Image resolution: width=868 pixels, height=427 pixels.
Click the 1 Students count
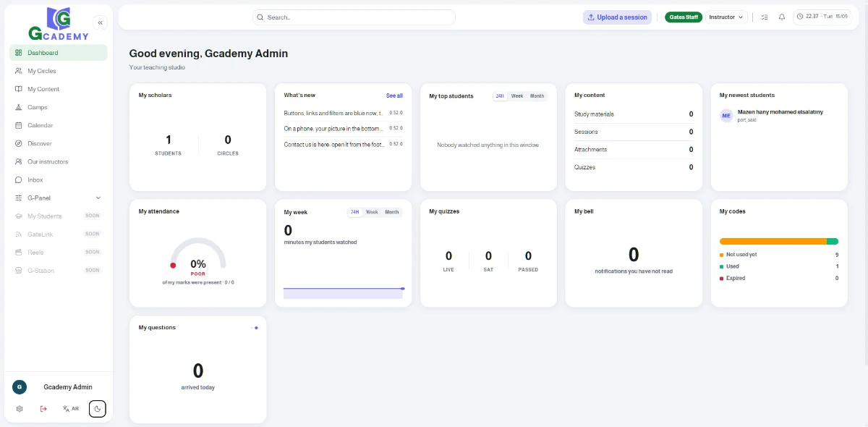[x=169, y=144]
